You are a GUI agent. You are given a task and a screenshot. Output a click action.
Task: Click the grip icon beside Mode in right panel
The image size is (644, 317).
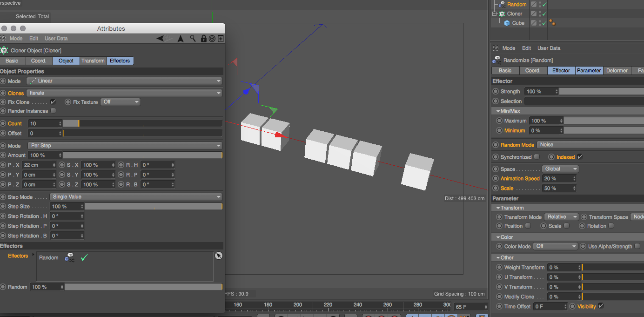496,48
